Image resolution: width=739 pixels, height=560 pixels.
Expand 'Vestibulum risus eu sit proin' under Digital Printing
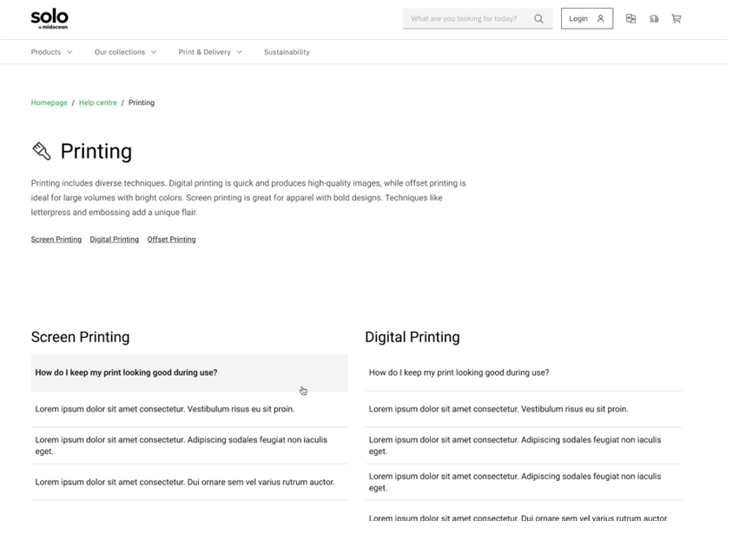click(x=523, y=409)
